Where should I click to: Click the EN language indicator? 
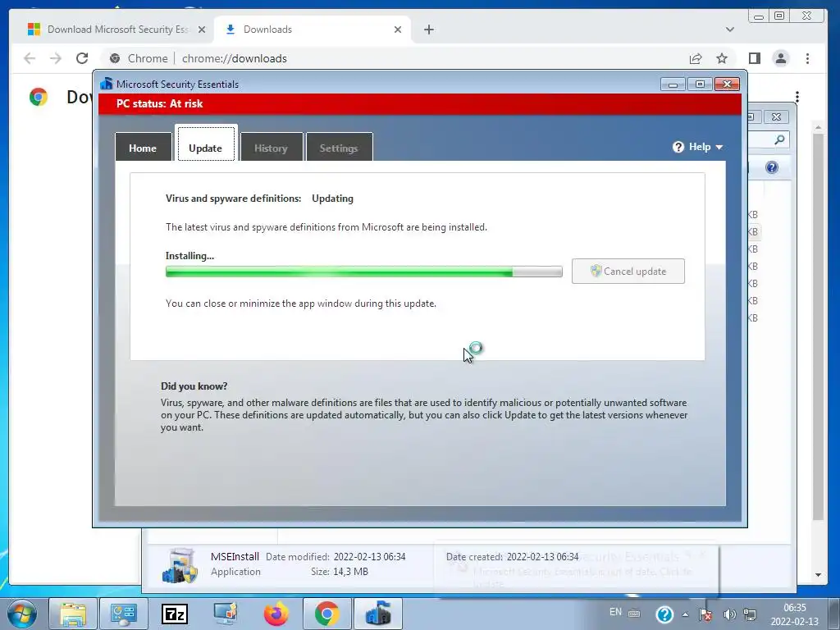tap(615, 612)
